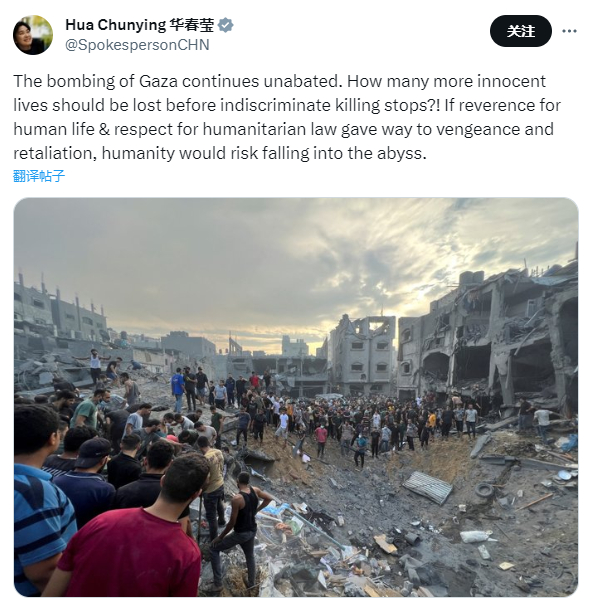Follow the account with the 关注 button
This screenshot has width=591, height=605.
520,31
